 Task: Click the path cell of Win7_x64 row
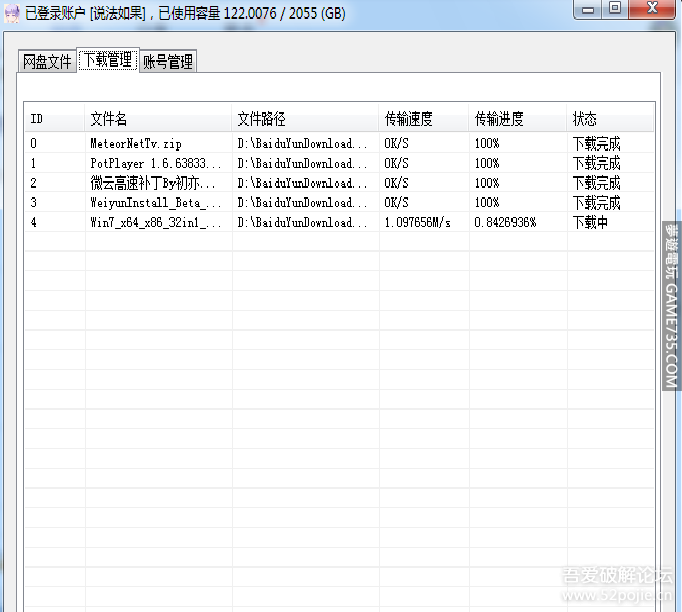[302, 223]
